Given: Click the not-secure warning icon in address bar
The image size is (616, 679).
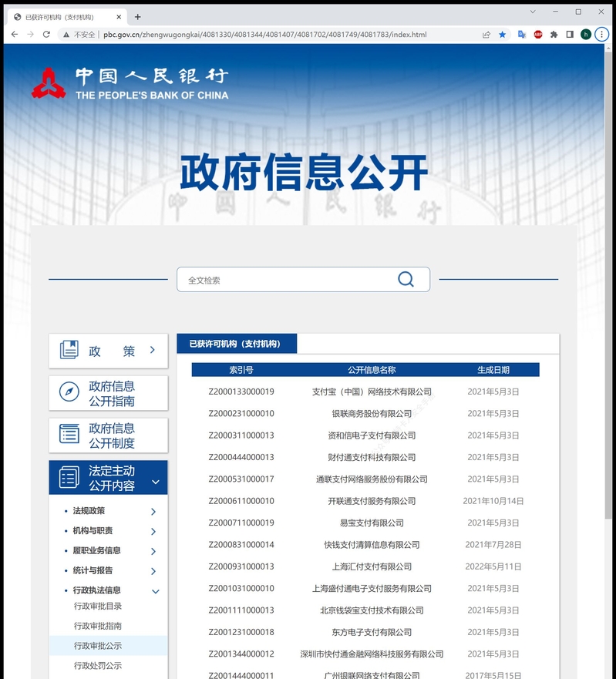Looking at the screenshot, I should click(x=66, y=35).
